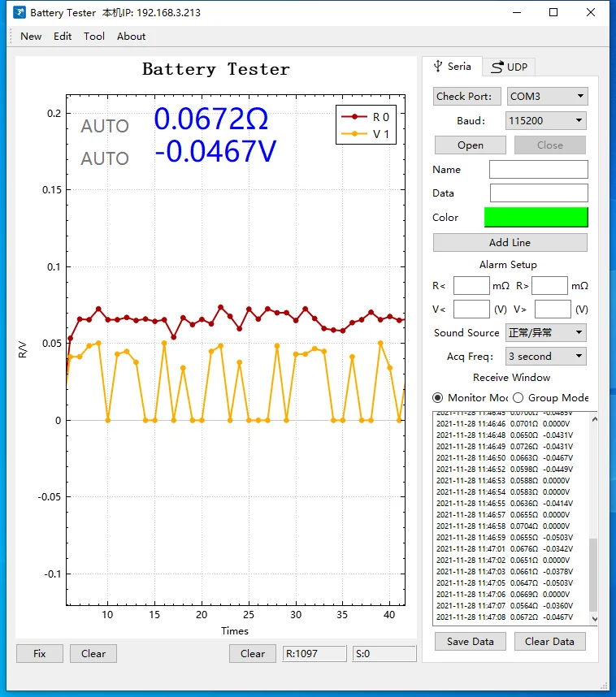Switch to the Serial tab with USB icon

[x=452, y=67]
